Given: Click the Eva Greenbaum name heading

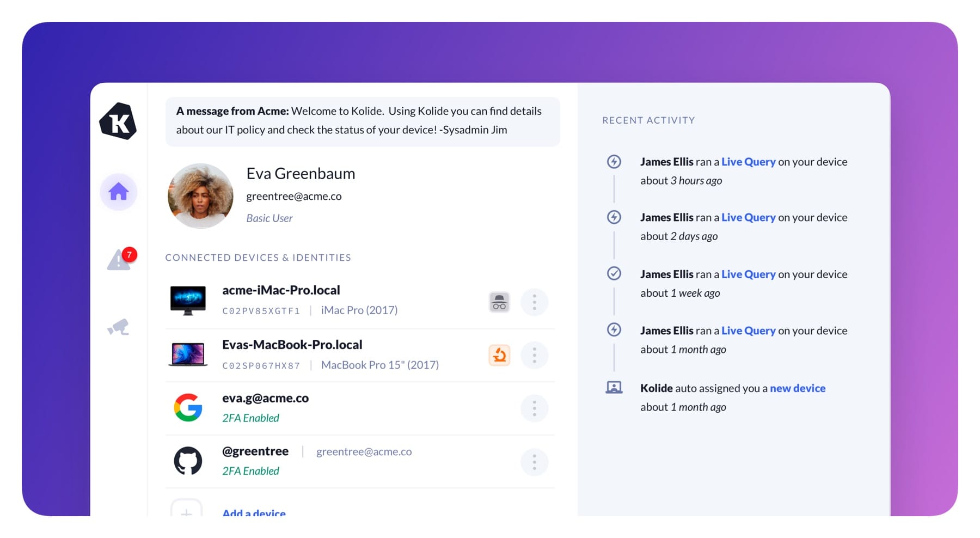Looking at the screenshot, I should click(301, 174).
